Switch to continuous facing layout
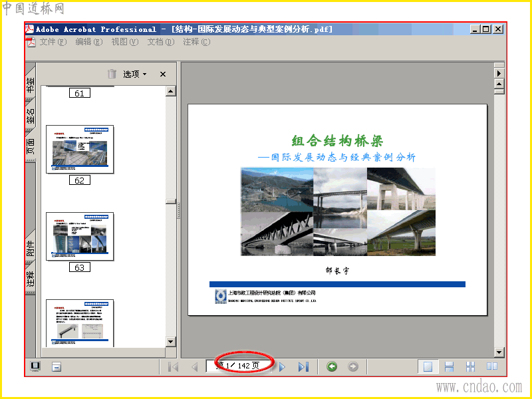 coord(470,366)
